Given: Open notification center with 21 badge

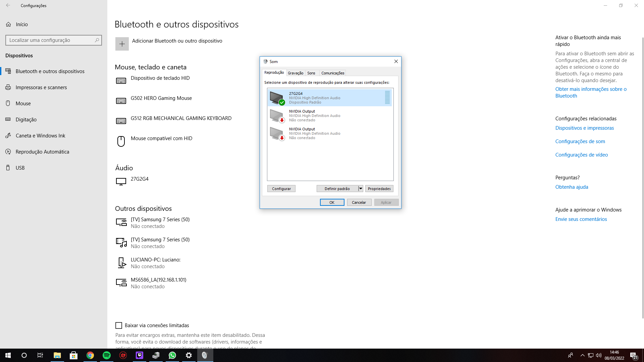Looking at the screenshot, I should pyautogui.click(x=634, y=356).
